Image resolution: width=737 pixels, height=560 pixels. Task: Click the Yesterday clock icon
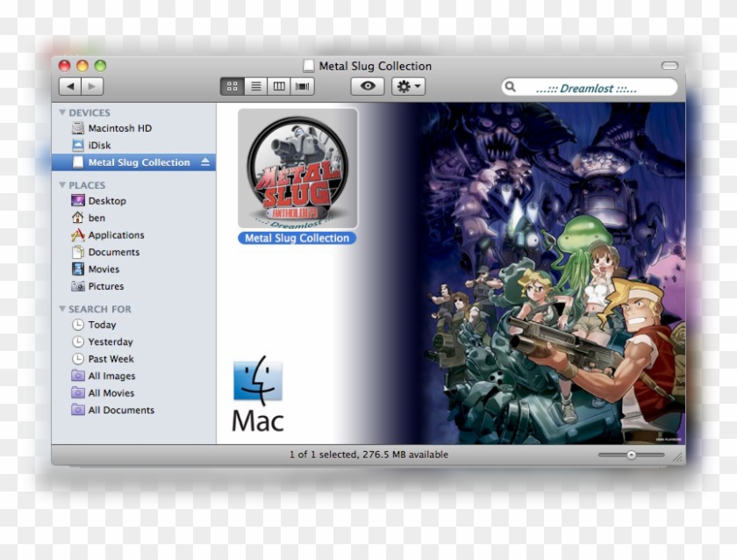coord(77,341)
